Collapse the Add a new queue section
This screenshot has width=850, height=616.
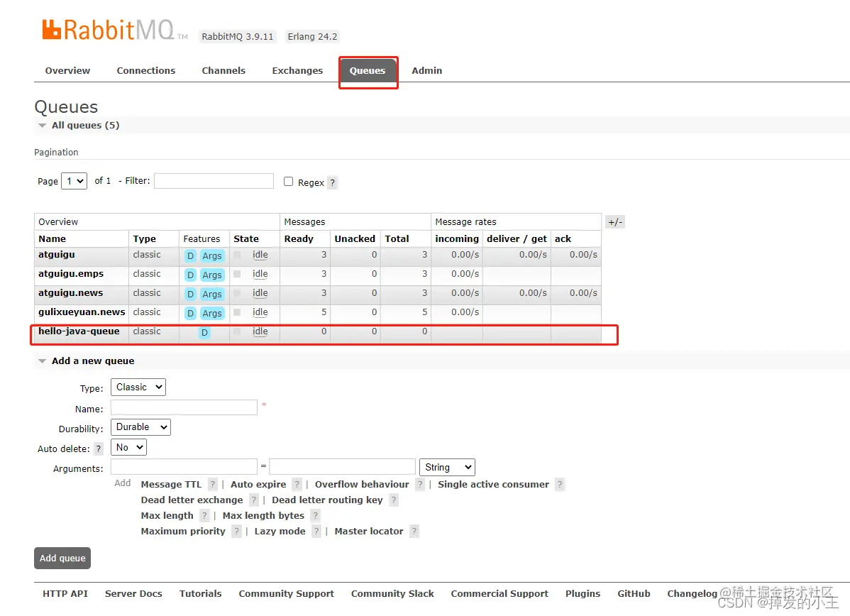[x=43, y=361]
